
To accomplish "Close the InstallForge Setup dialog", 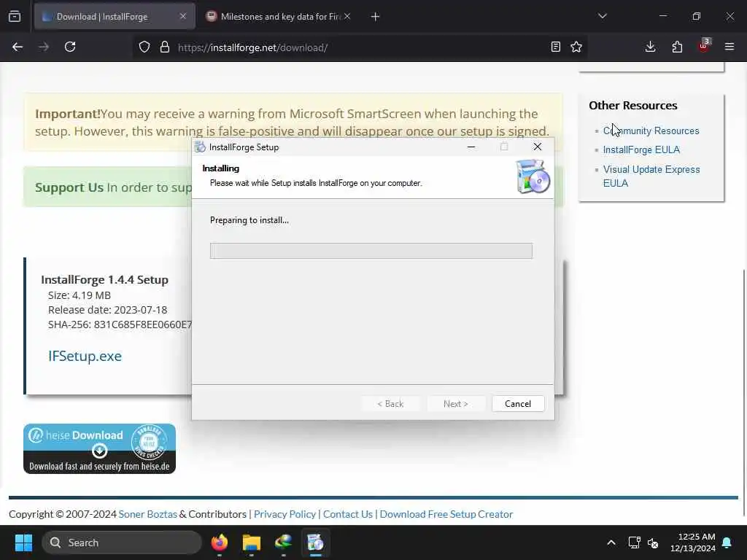I will click(x=538, y=147).
